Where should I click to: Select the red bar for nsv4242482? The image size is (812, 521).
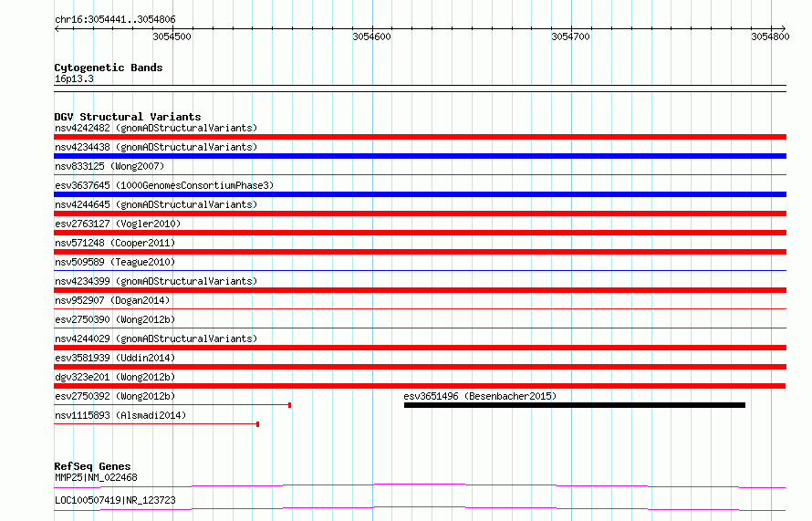(x=420, y=137)
